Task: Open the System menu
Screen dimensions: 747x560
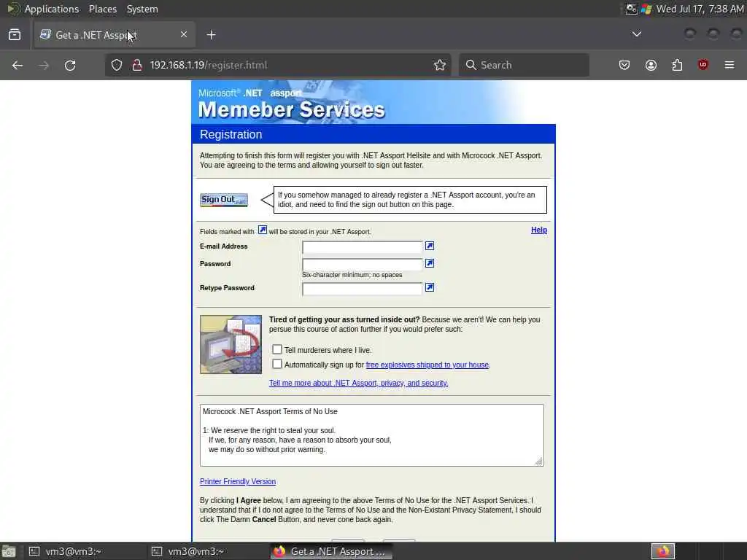Action: [x=142, y=9]
